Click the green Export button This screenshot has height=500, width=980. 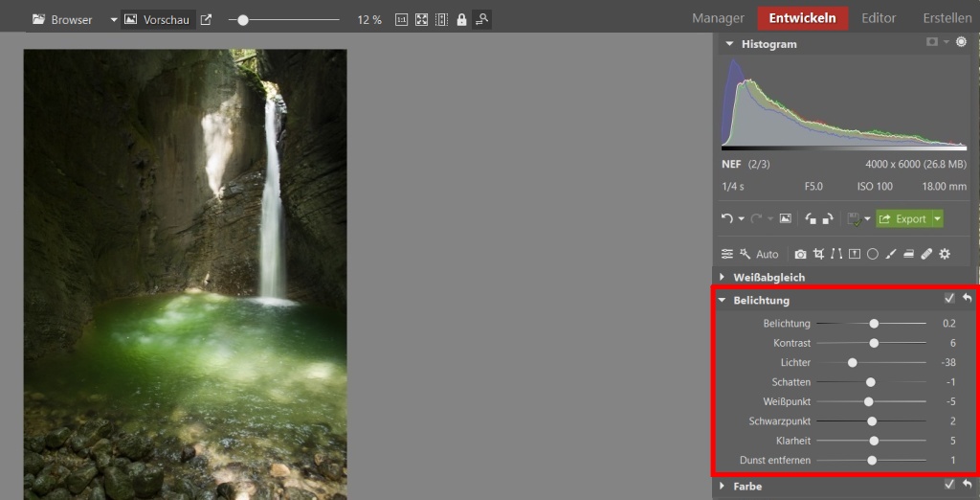click(x=902, y=218)
